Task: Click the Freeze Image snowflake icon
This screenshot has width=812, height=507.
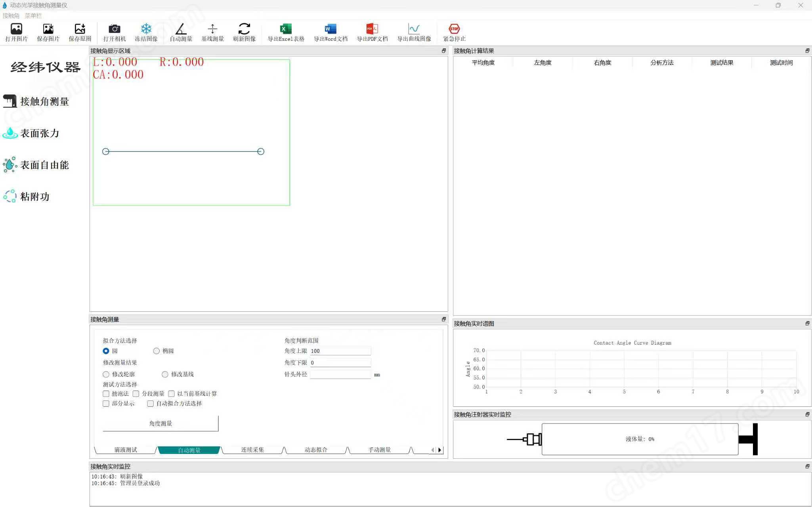Action: pyautogui.click(x=146, y=29)
